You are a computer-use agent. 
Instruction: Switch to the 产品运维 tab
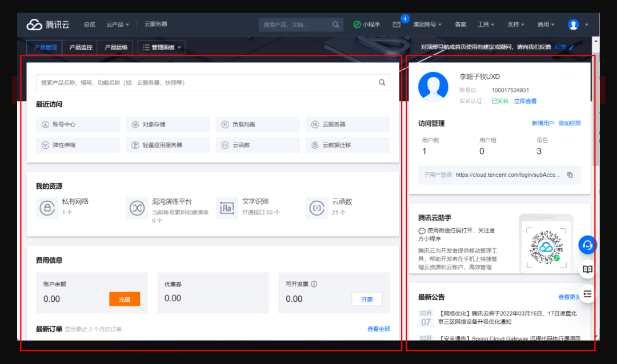click(115, 47)
